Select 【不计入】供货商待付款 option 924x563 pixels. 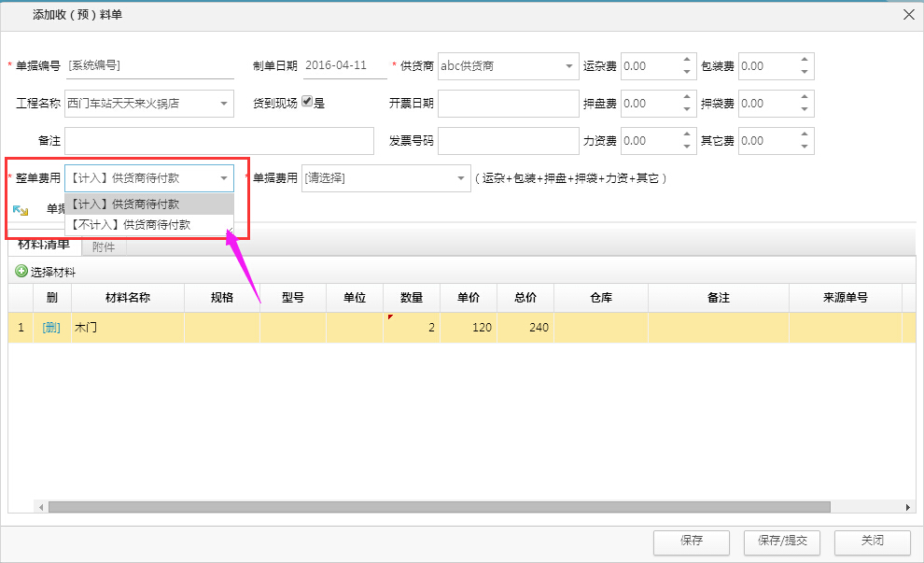click(131, 225)
